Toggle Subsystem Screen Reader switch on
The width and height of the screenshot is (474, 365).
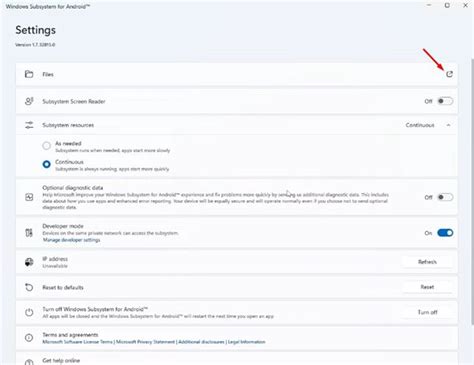click(x=445, y=101)
